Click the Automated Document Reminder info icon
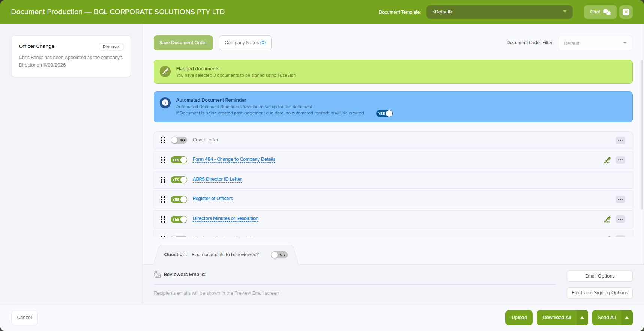The width and height of the screenshot is (644, 331). pyautogui.click(x=165, y=103)
